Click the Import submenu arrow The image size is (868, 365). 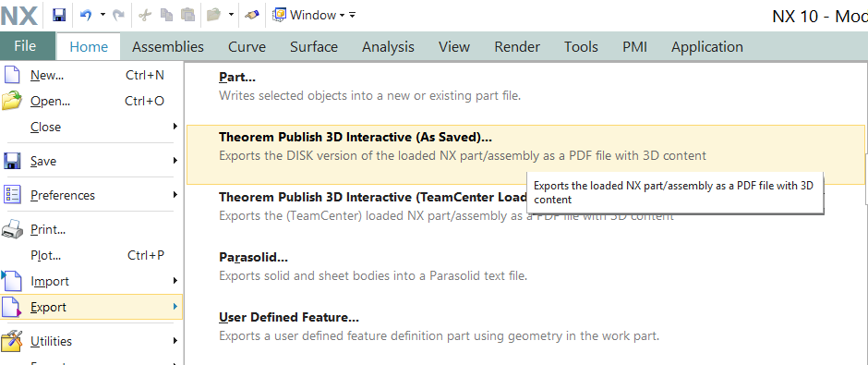175,280
